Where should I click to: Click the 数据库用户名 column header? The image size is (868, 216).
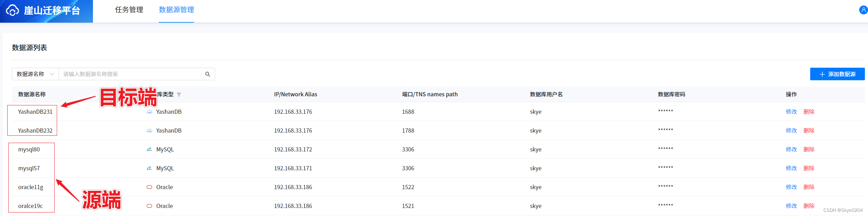[x=546, y=94]
